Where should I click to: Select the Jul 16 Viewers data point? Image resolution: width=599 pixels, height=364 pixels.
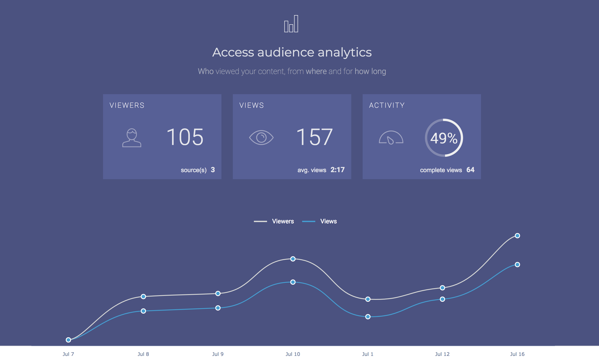pos(517,235)
